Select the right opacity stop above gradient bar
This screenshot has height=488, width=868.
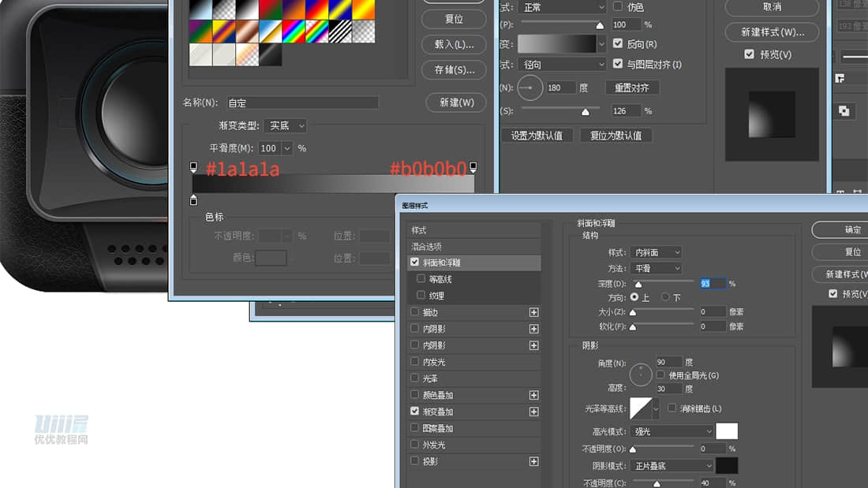[473, 166]
